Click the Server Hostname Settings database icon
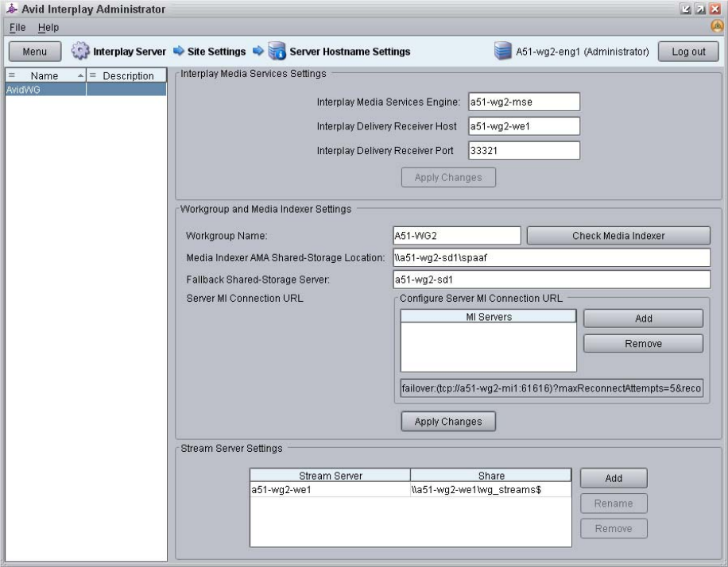This screenshot has height=567, width=728. coord(277,51)
